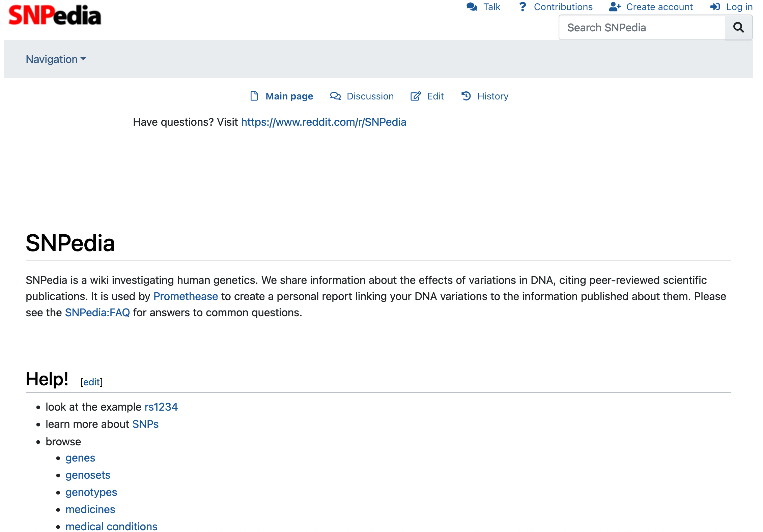
Task: Open the History tab
Action: coord(492,96)
